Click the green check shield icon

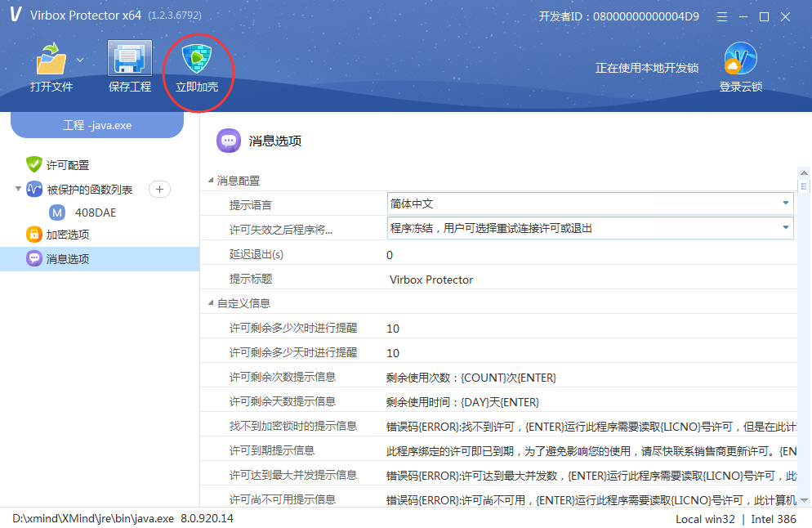(33, 164)
